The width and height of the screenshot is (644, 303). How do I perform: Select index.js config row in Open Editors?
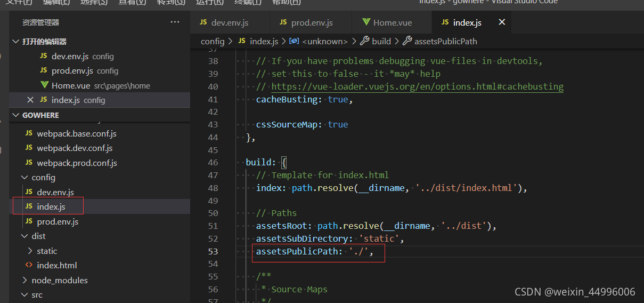(x=100, y=100)
